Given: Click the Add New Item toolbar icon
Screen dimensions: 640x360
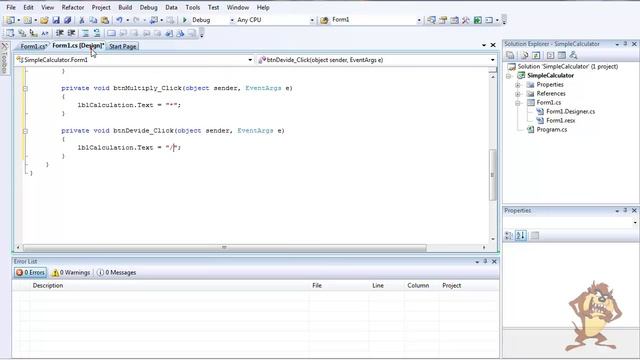Looking at the screenshot, I should [27, 20].
